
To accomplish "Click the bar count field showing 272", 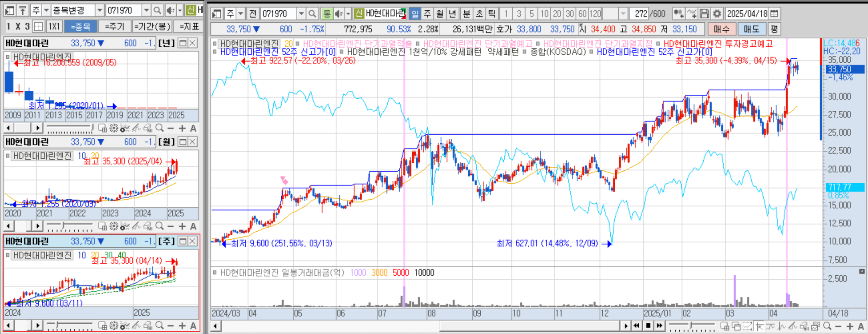I will [x=640, y=14].
